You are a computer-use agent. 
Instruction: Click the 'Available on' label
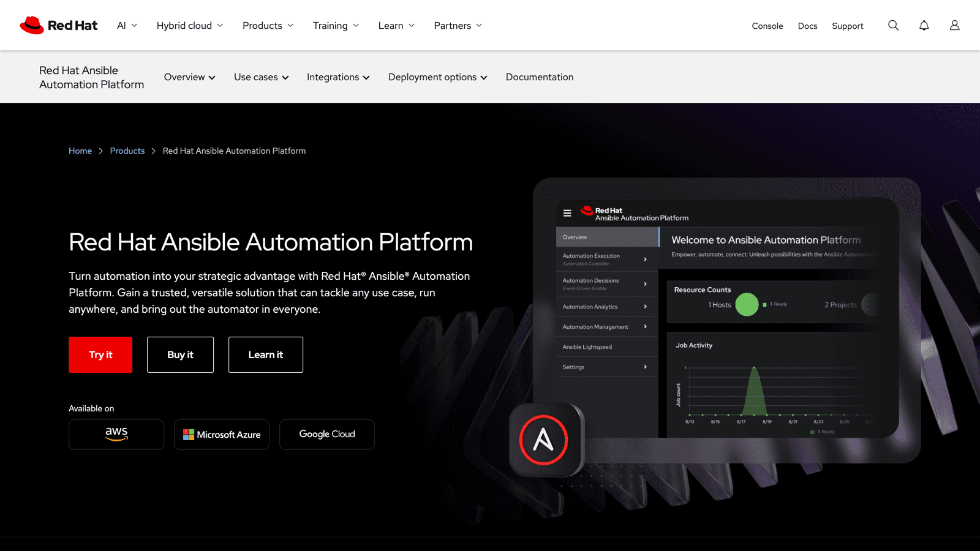91,408
